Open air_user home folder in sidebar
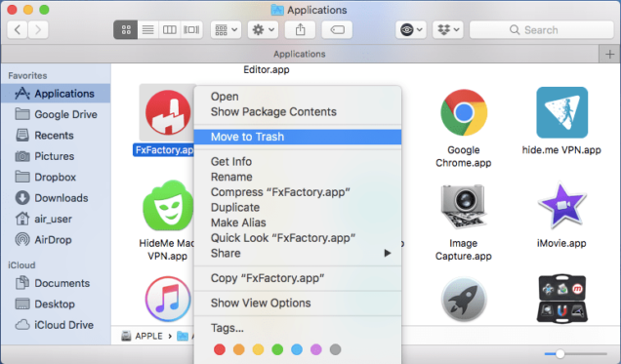The height and width of the screenshot is (364, 621). (56, 219)
